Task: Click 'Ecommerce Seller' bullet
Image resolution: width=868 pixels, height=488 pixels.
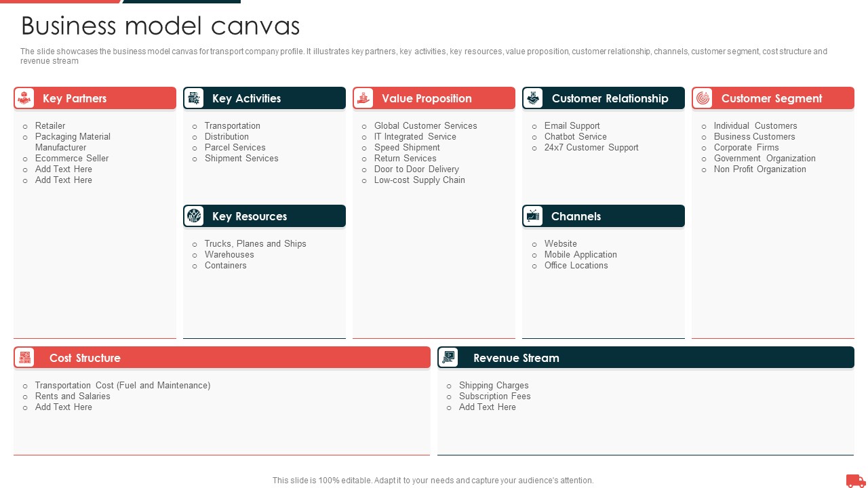Action: pos(72,159)
